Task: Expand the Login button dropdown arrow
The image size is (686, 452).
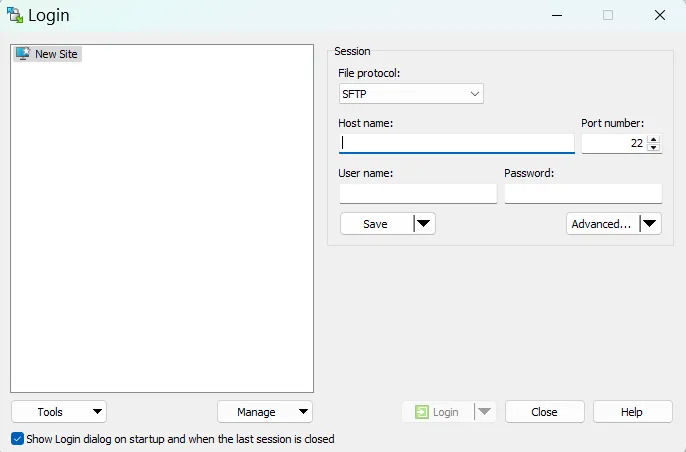Action: [x=485, y=412]
